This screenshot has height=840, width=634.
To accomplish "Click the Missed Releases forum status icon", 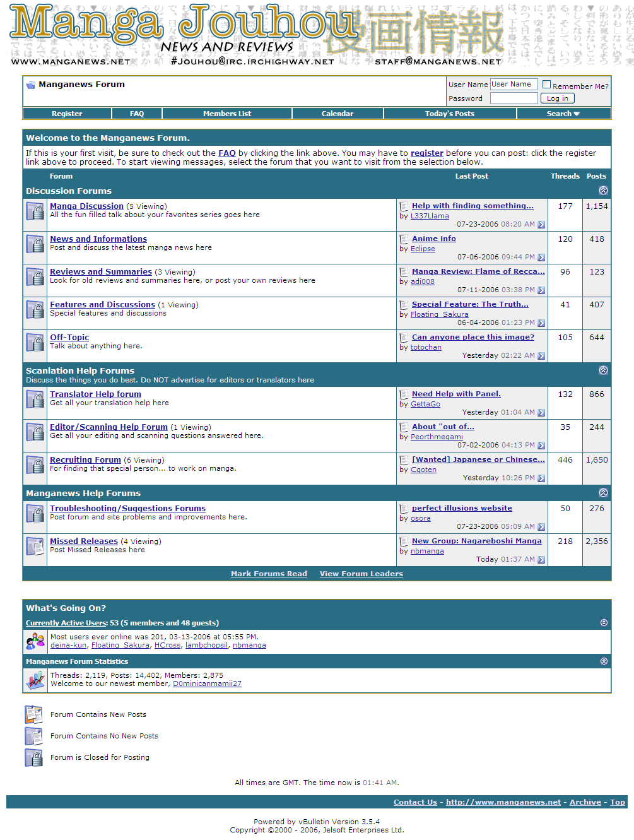I will (35, 546).
